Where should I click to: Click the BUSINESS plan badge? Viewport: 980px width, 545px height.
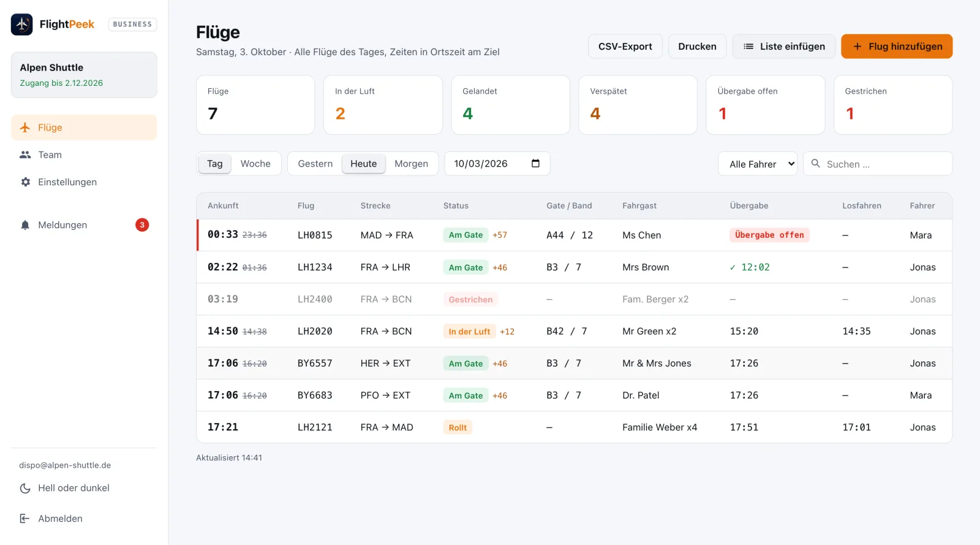132,25
